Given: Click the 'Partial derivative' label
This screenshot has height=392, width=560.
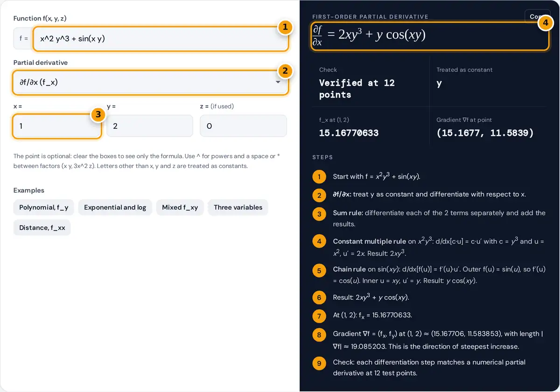Looking at the screenshot, I should 41,63.
